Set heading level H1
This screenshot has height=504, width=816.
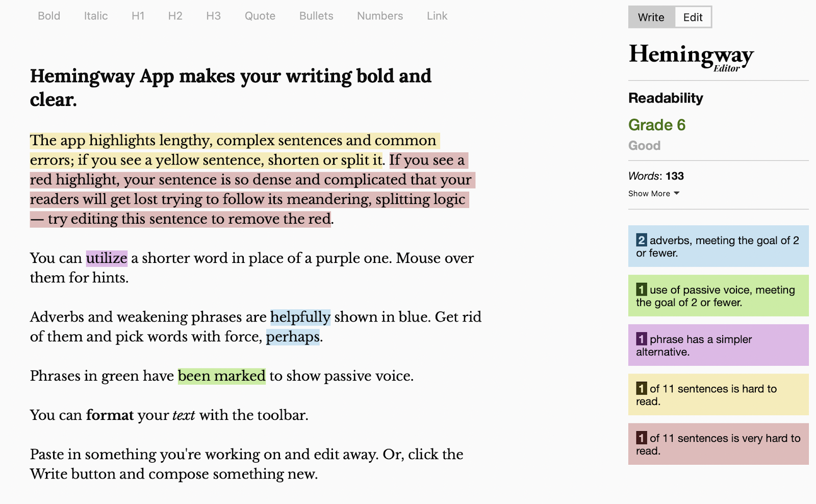(138, 16)
